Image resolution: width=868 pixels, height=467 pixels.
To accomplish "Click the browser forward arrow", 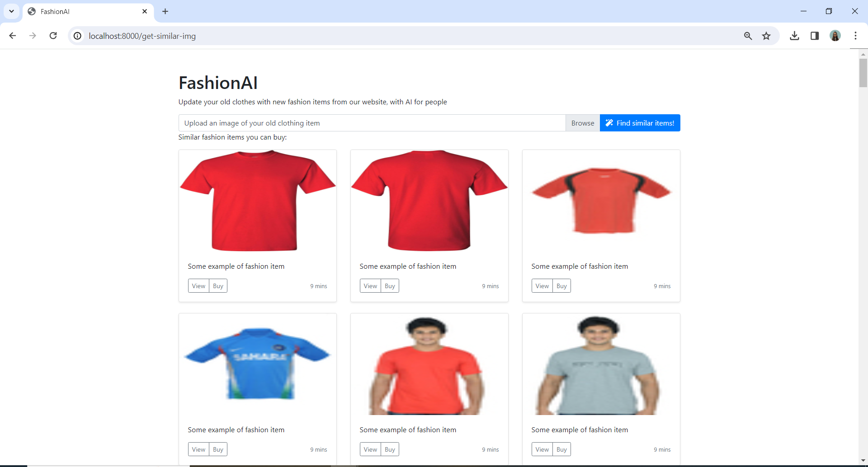I will click(x=33, y=36).
